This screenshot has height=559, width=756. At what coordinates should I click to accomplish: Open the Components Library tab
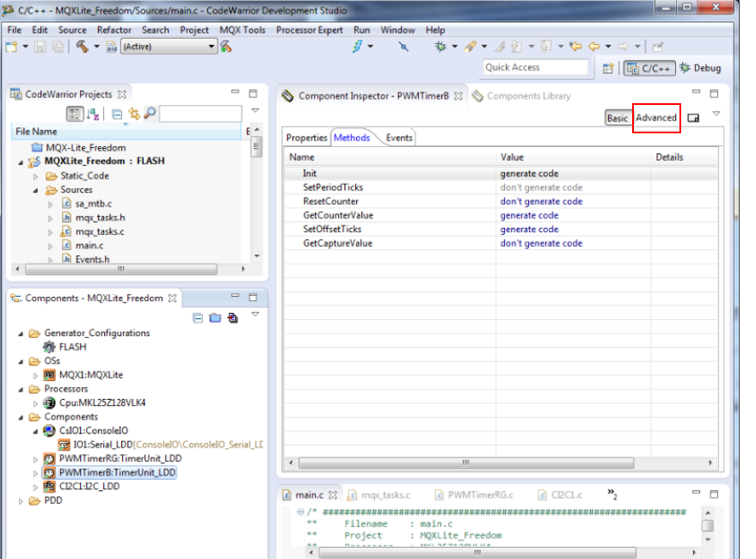[522, 96]
